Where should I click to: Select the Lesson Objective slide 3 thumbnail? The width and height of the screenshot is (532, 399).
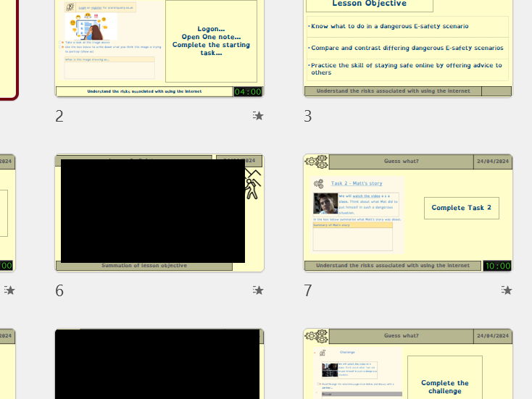pos(407,48)
